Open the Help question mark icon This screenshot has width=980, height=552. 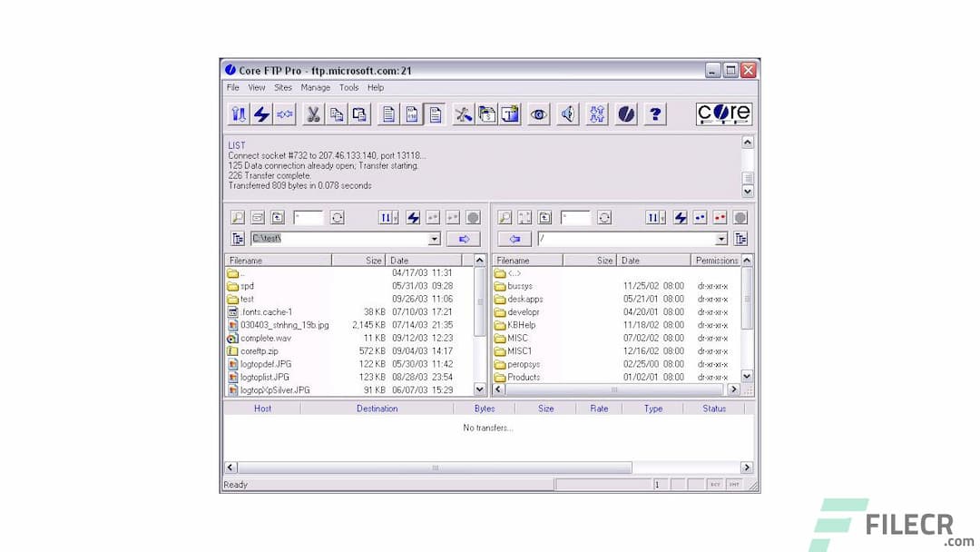[x=655, y=113]
